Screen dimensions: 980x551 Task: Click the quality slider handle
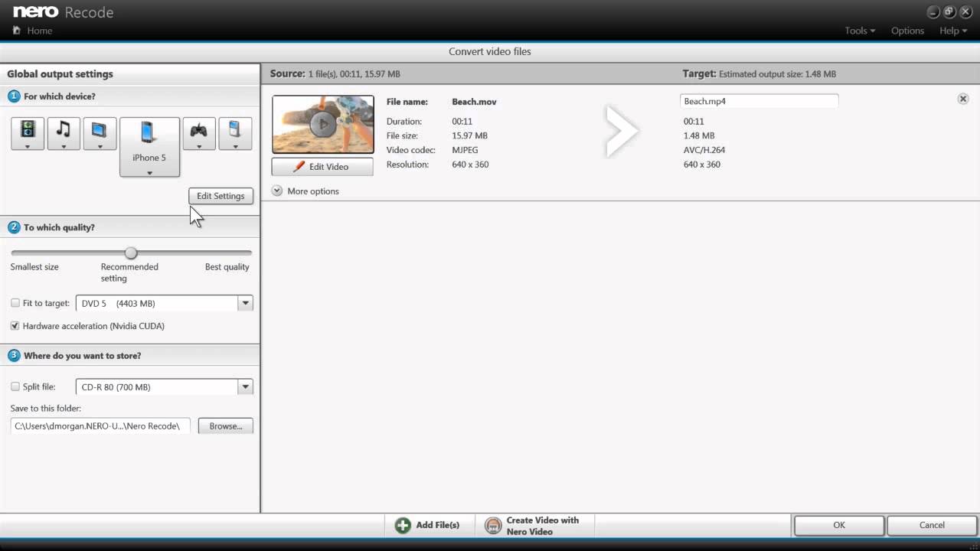point(131,253)
